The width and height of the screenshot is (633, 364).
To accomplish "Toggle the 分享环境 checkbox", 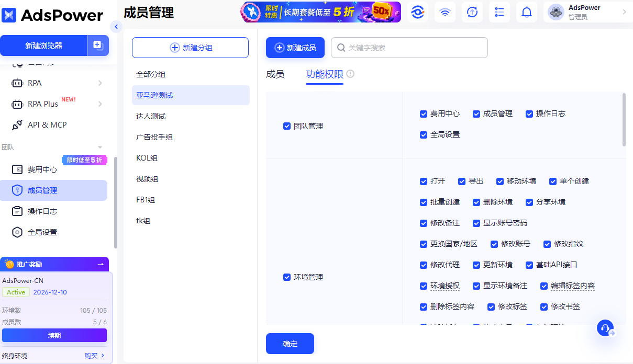I will click(529, 202).
